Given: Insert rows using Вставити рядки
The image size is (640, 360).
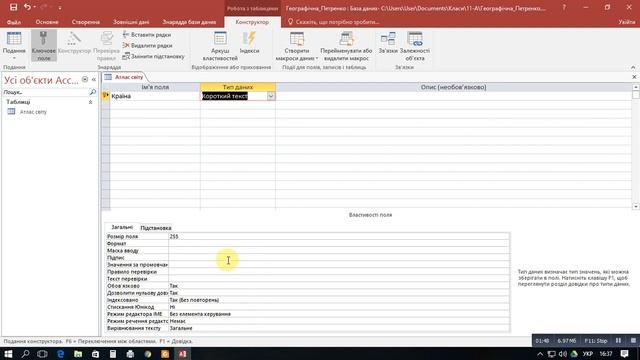Looking at the screenshot, I should click(147, 35).
